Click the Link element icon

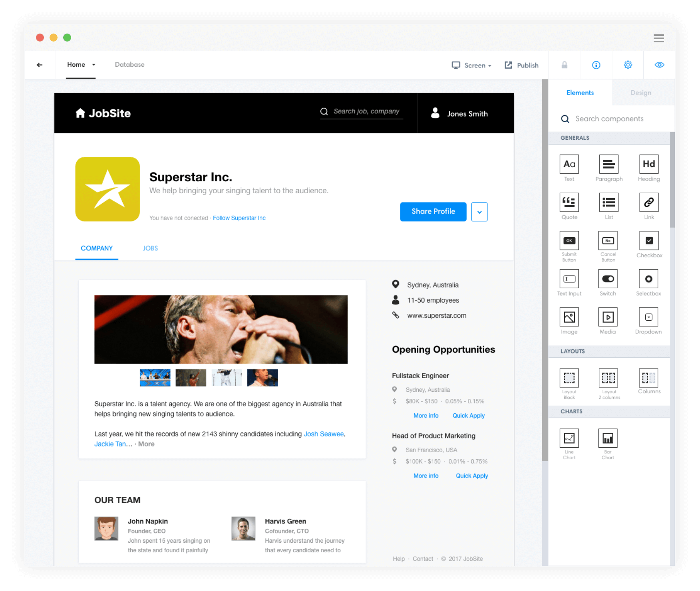[648, 202]
